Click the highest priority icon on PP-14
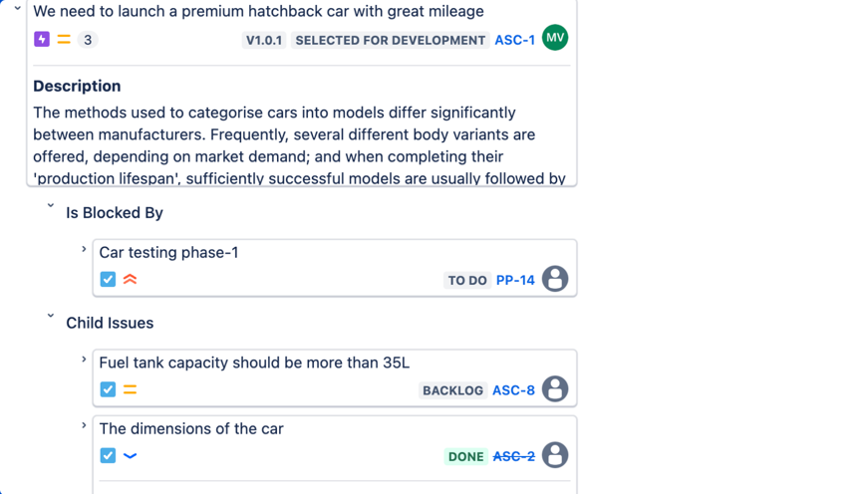Screen dimensions: 868x494 [x=130, y=280]
